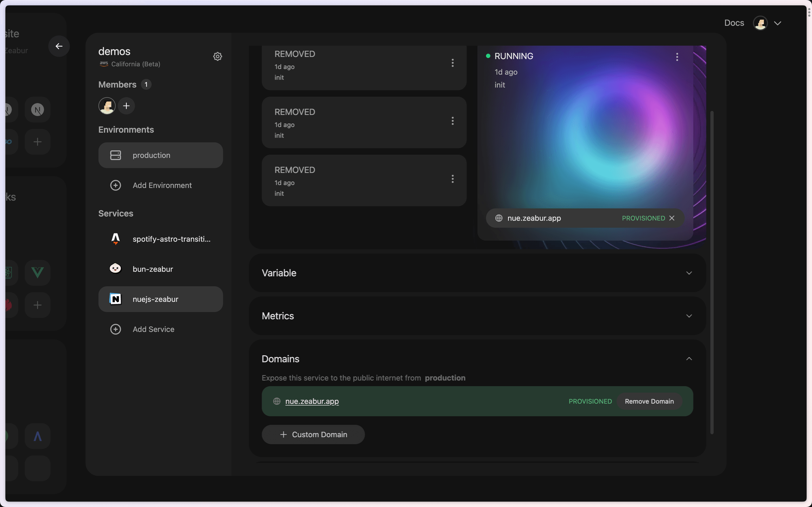Select the production environment
The height and width of the screenshot is (507, 812).
[161, 155]
